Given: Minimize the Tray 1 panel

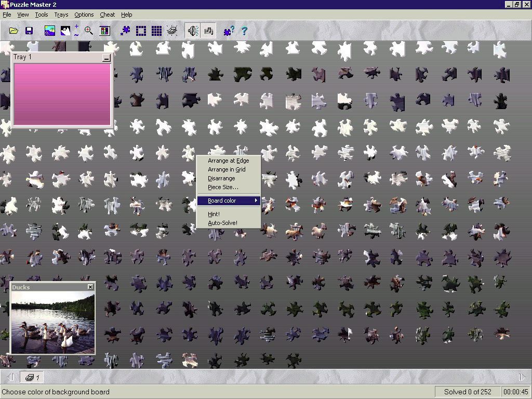Looking at the screenshot, I should click(x=107, y=58).
